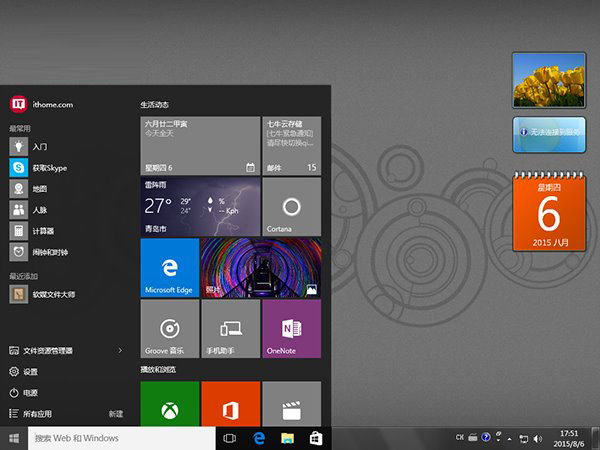Open the Microsoft Edge tile
This screenshot has width=600, height=450.
click(x=170, y=268)
